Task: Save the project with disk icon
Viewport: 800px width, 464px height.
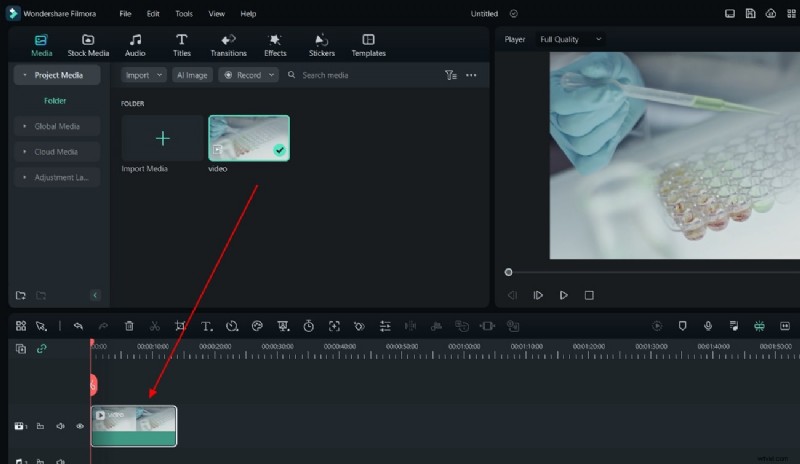Action: 750,14
